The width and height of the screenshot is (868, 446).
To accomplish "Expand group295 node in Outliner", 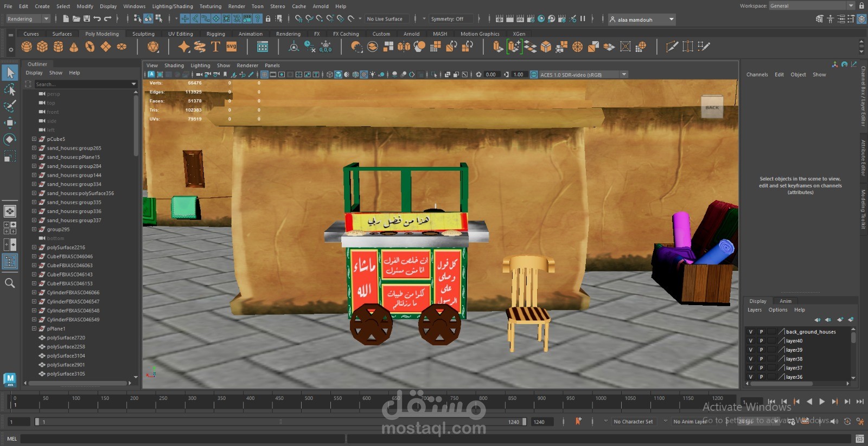I will coord(34,229).
